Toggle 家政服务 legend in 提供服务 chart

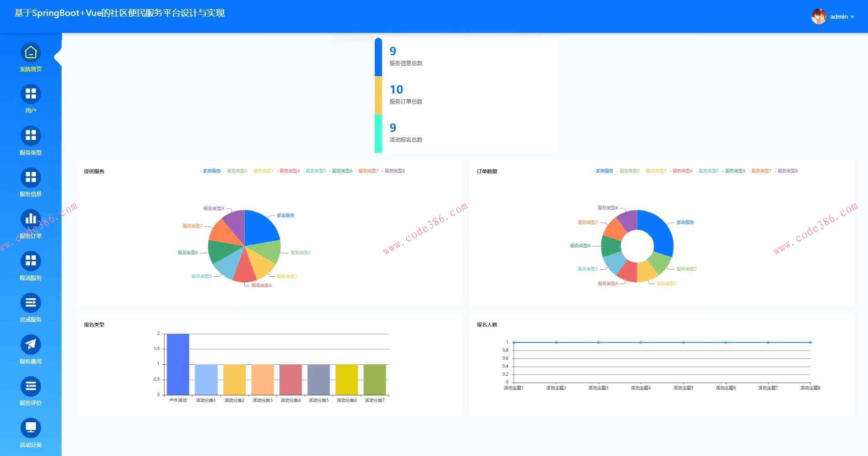click(211, 171)
